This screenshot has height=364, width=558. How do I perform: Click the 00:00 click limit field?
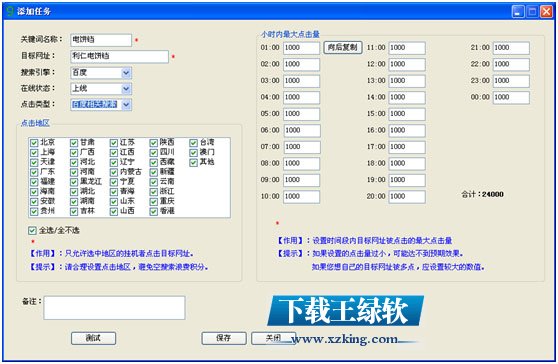tap(511, 97)
